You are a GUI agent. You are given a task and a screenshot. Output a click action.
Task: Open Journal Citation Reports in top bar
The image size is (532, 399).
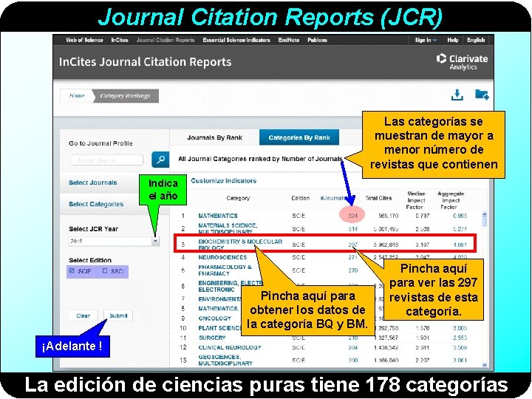166,40
